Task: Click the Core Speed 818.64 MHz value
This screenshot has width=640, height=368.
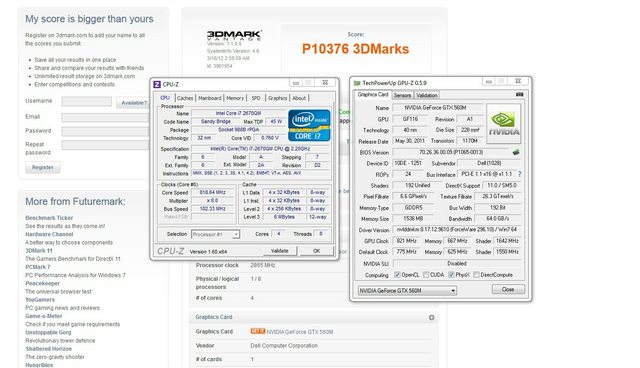Action: pyautogui.click(x=213, y=192)
